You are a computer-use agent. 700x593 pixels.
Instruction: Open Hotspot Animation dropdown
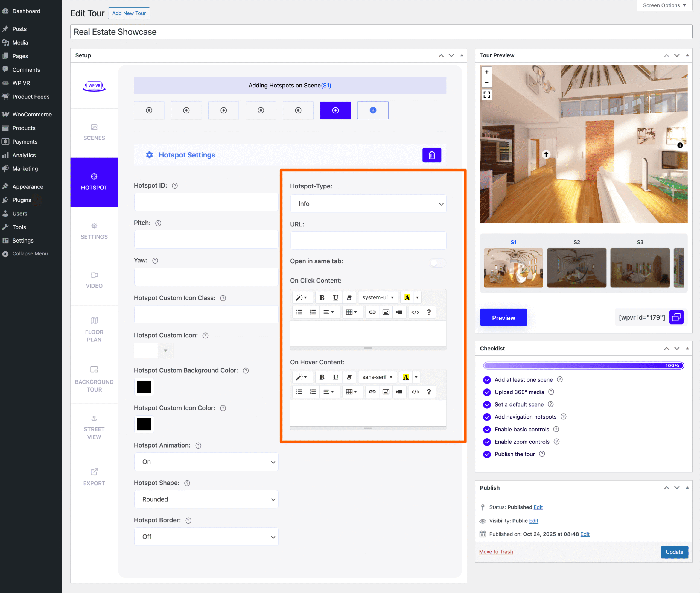click(x=206, y=462)
